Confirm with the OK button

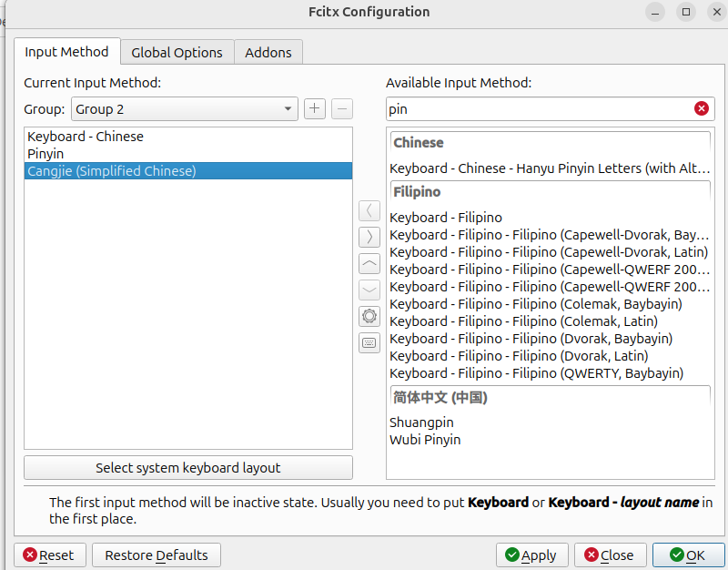[x=688, y=555]
